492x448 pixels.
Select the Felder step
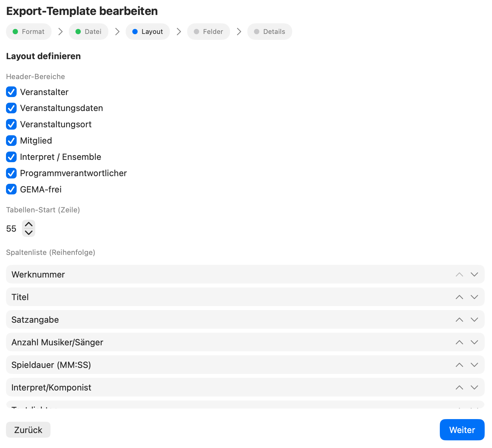point(208,32)
